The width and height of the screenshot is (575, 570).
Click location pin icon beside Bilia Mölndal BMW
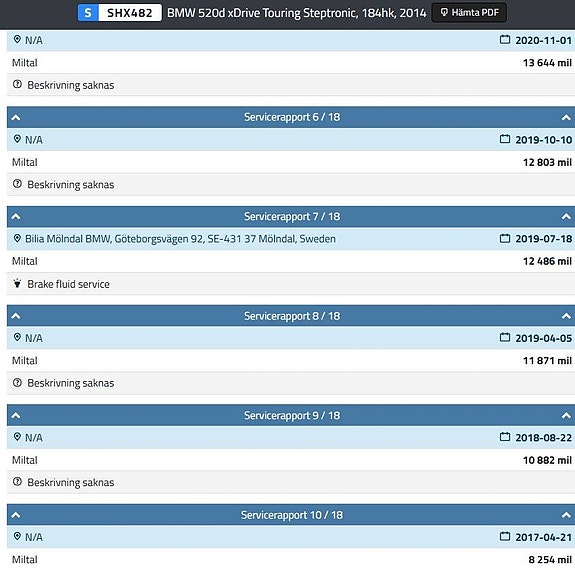[17, 238]
